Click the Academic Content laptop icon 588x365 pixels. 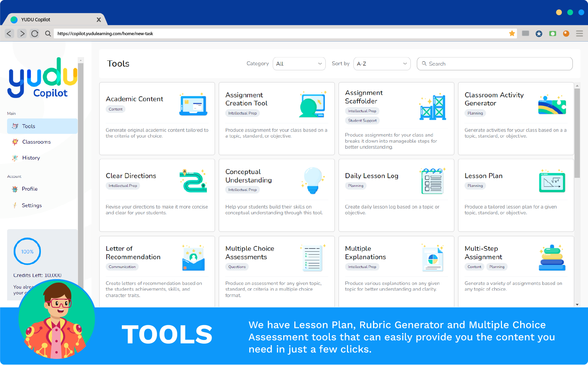point(193,104)
